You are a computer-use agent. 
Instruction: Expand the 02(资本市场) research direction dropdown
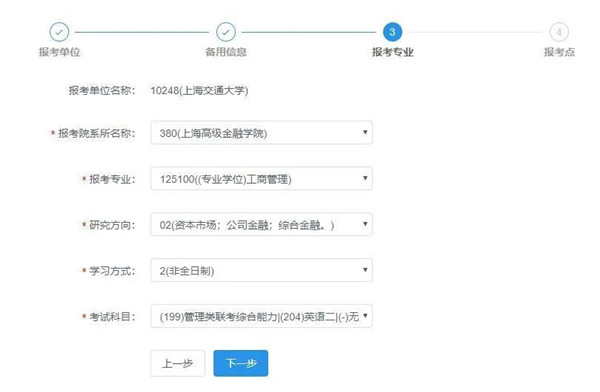[x=261, y=224]
